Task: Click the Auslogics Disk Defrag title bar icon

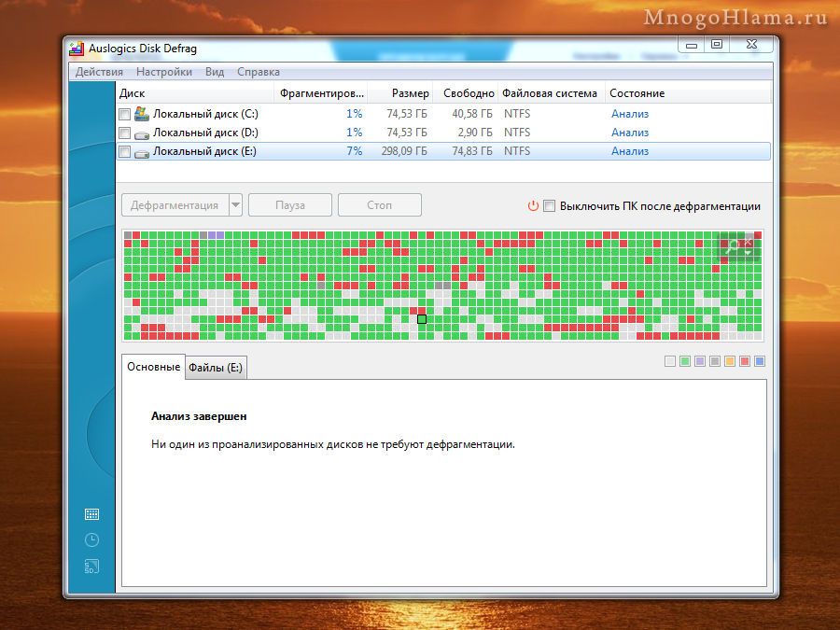Action: click(x=77, y=49)
